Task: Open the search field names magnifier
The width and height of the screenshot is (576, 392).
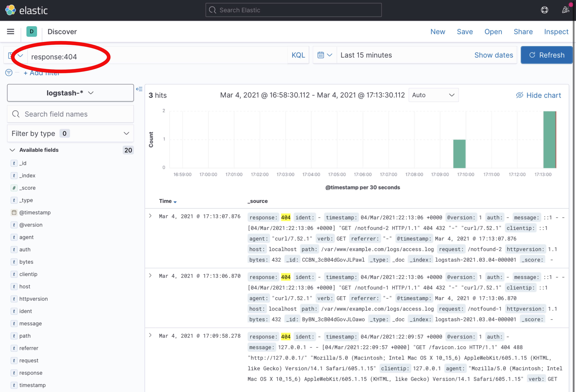Action: pyautogui.click(x=16, y=114)
